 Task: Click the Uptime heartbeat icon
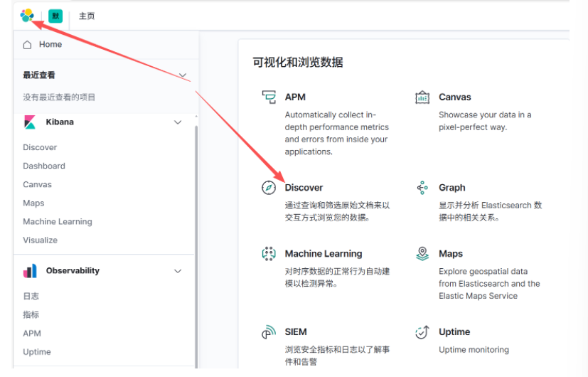pos(422,332)
